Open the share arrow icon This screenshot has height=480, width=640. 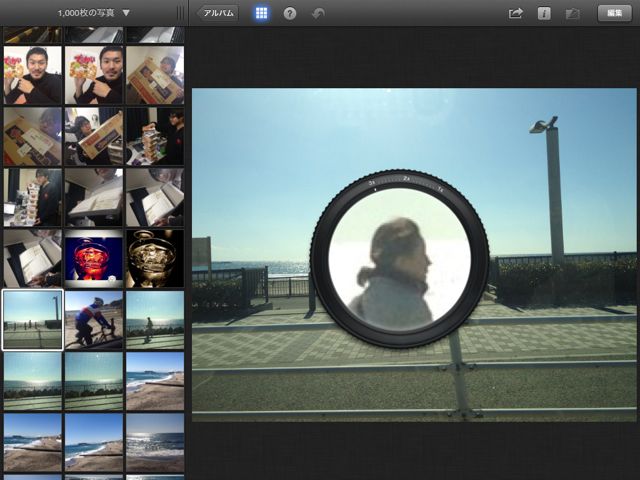point(516,13)
